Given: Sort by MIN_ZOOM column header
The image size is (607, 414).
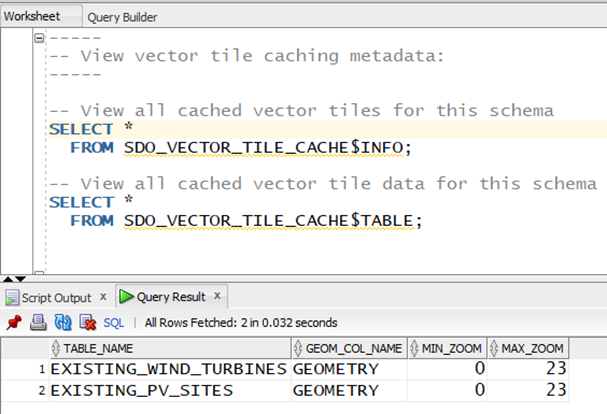Looking at the screenshot, I should [x=447, y=348].
